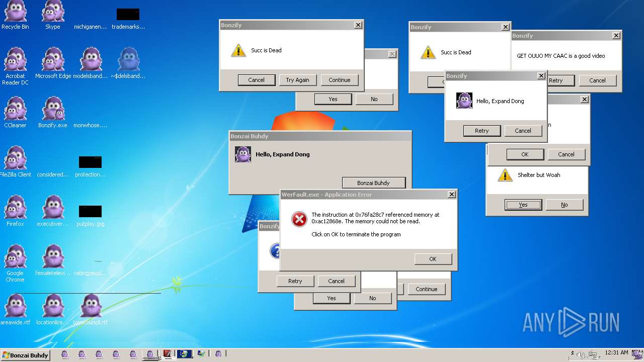The width and height of the screenshot is (644, 362).
Task: Click Cancel in question-mark Bonzify dialog
Action: 337,281
